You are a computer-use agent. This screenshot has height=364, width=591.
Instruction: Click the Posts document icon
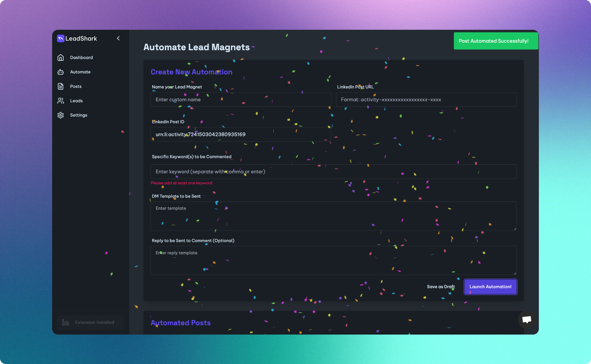click(61, 86)
